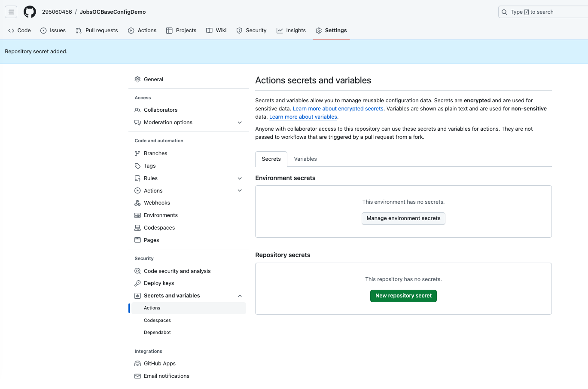Expand Moderation options chevron
The image size is (588, 389).
[x=240, y=123]
